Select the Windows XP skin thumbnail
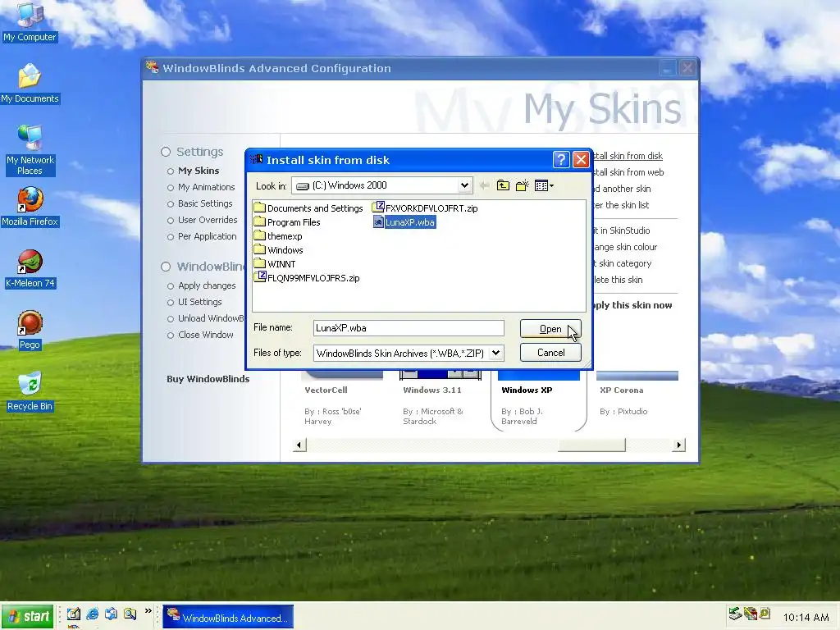The height and width of the screenshot is (630, 840). [x=538, y=399]
